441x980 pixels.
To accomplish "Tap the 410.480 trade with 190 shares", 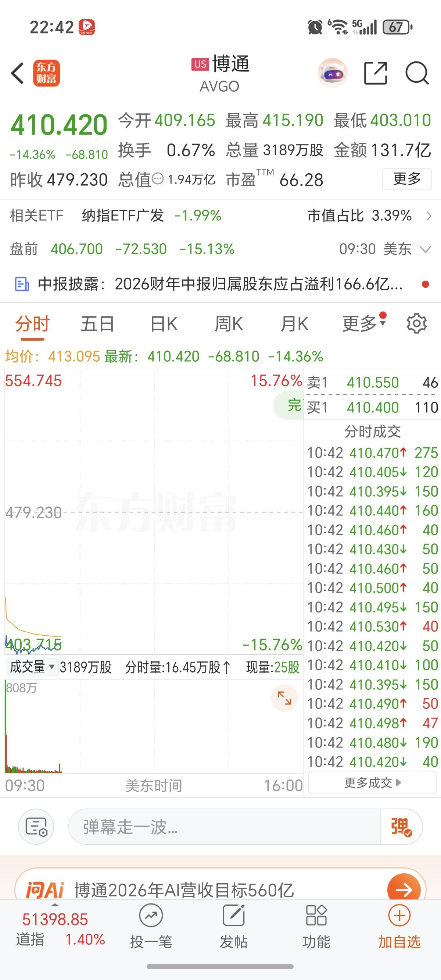I will (372, 742).
